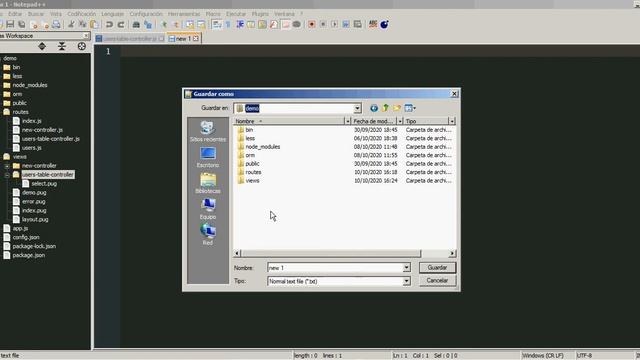Click the Save file toolbar icon
Image resolution: width=640 pixels, height=360 pixels.
coord(10,24)
